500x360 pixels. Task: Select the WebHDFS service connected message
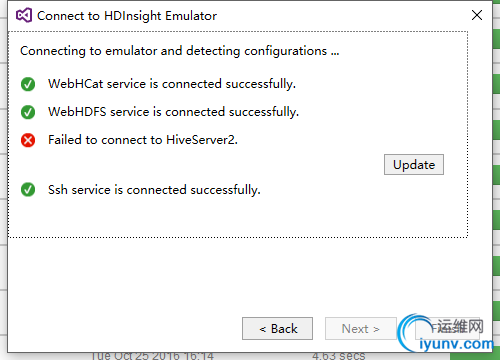coord(173,112)
